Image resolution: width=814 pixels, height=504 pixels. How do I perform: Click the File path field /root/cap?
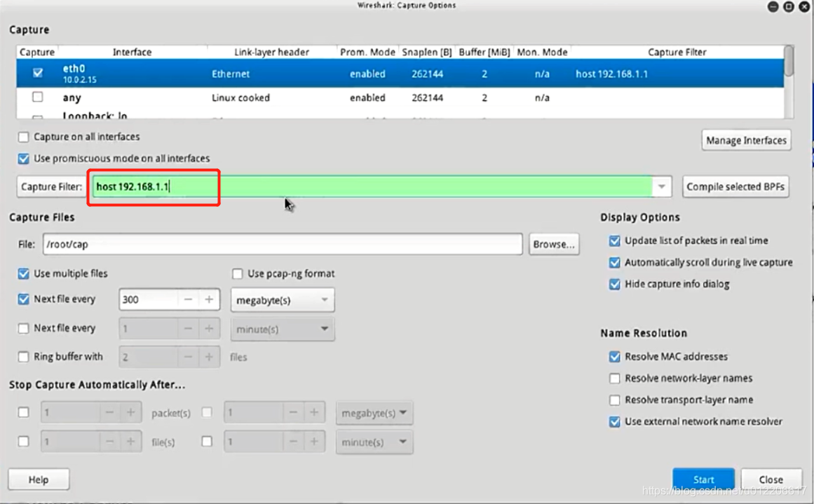283,244
